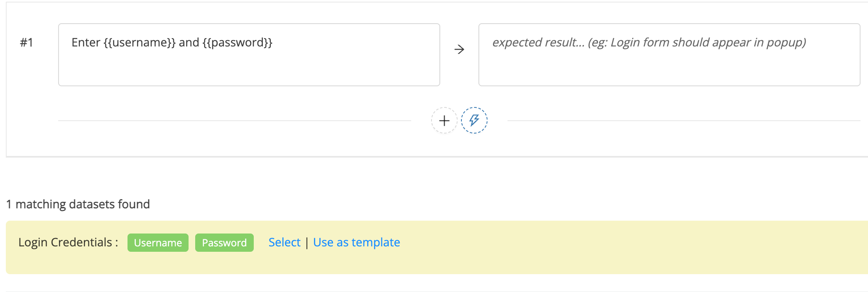Click the green Password tag

pos(224,243)
